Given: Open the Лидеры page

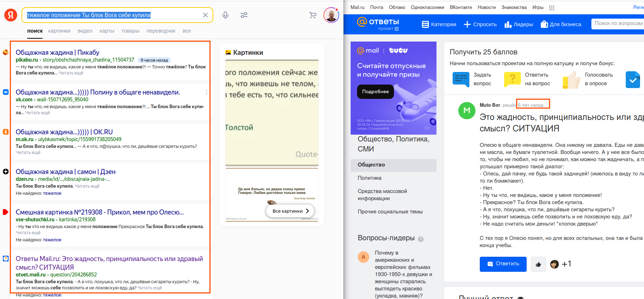Looking at the screenshot, I should [519, 24].
